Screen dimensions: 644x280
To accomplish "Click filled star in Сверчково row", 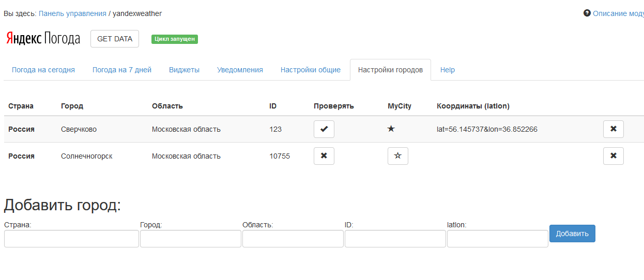I will pos(391,129).
